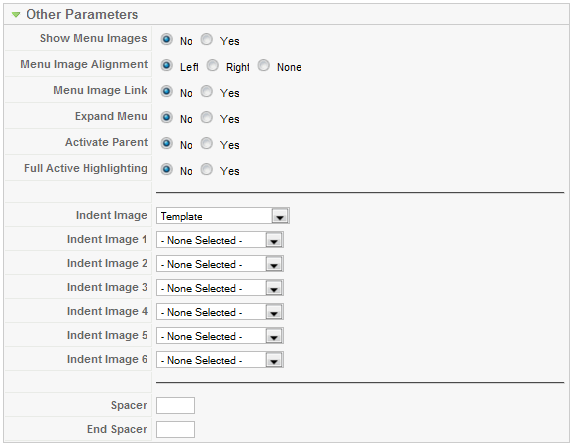Set Full Active Highlighting to Yes
The height and width of the screenshot is (445, 573).
click(206, 169)
